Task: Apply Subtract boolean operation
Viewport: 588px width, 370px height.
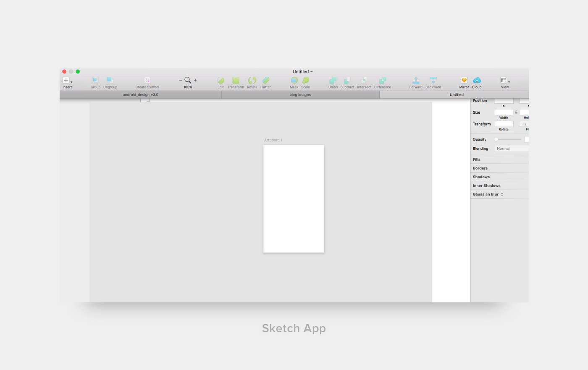Action: pos(347,80)
